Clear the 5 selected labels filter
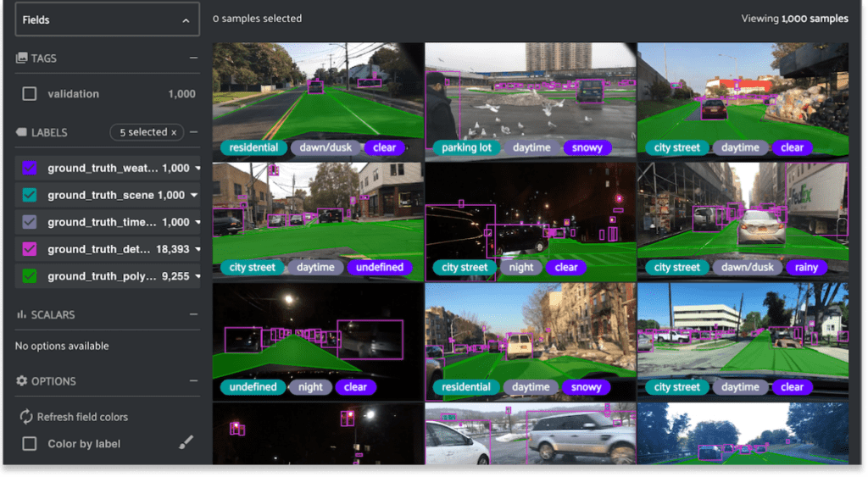The image size is (868, 477). tap(174, 132)
